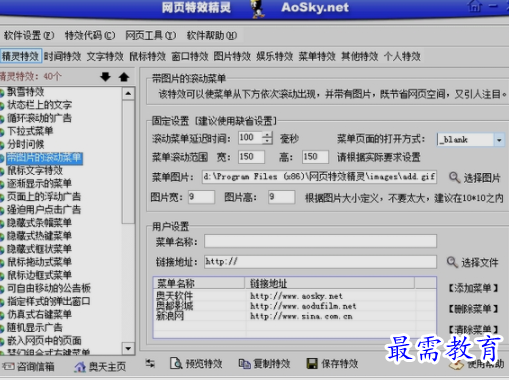Switch to the 窗口特效 tab

click(x=190, y=56)
